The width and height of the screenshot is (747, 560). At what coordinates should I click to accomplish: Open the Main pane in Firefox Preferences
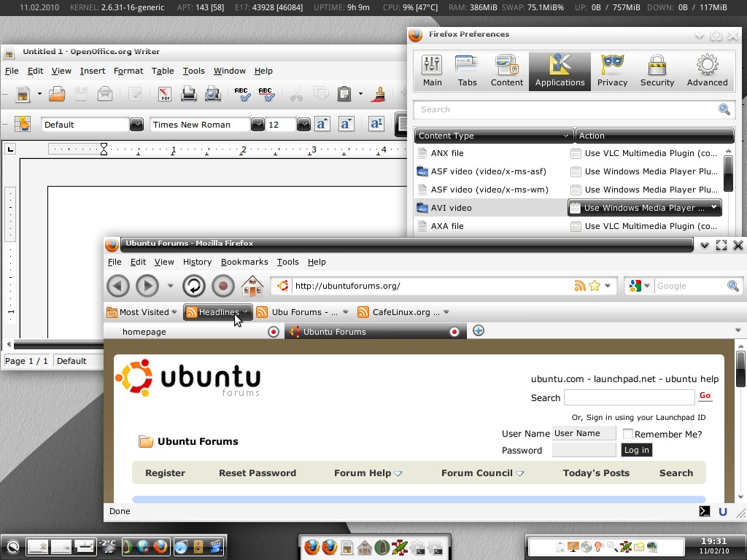point(432,71)
